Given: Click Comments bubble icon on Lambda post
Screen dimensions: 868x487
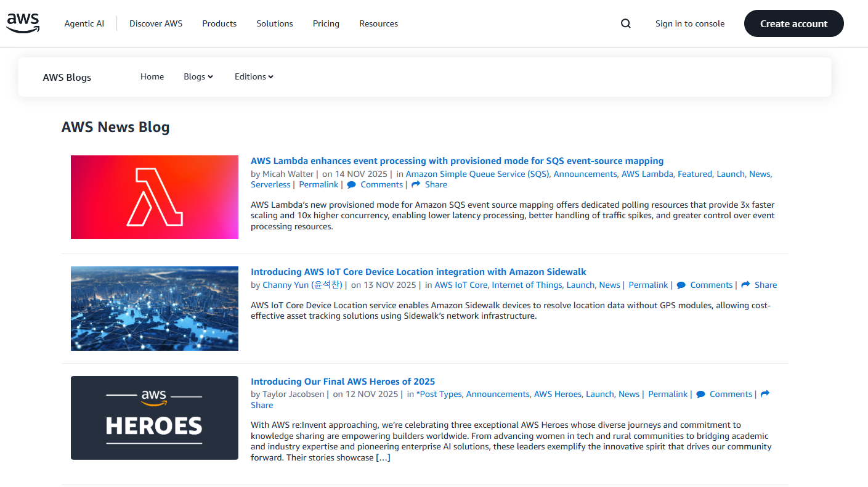Looking at the screenshot, I should [x=352, y=185].
